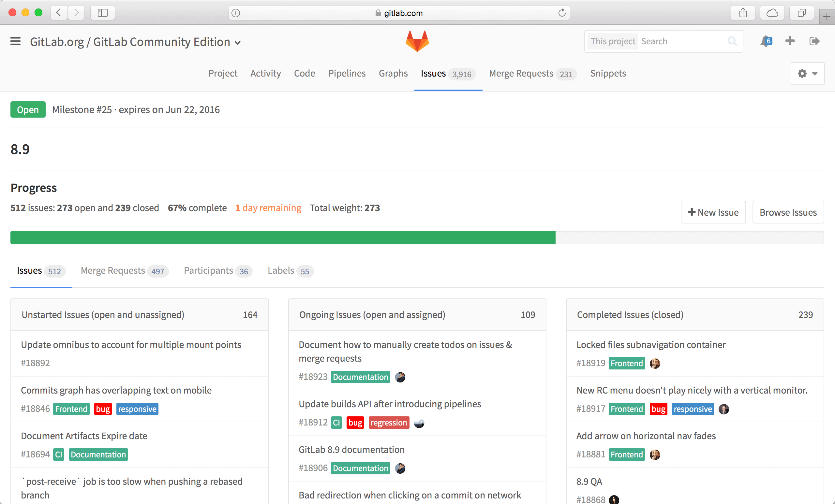Toggle the browser sidebar panel
The image size is (835, 504).
102,12
